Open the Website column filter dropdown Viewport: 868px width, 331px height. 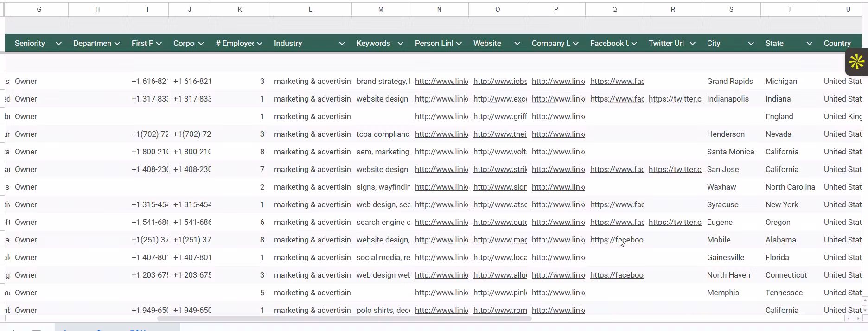tap(517, 43)
